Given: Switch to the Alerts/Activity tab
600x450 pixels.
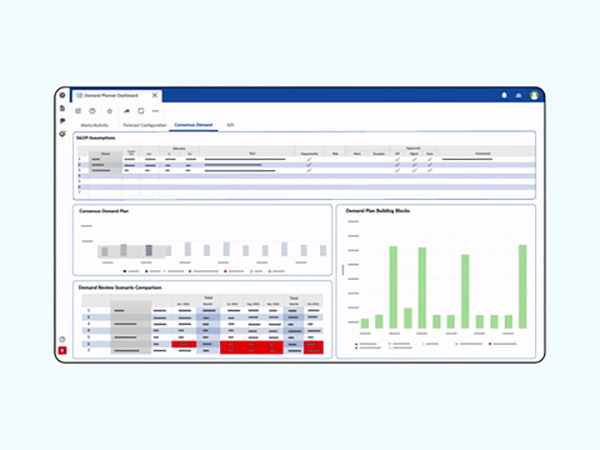Looking at the screenshot, I should tap(94, 125).
